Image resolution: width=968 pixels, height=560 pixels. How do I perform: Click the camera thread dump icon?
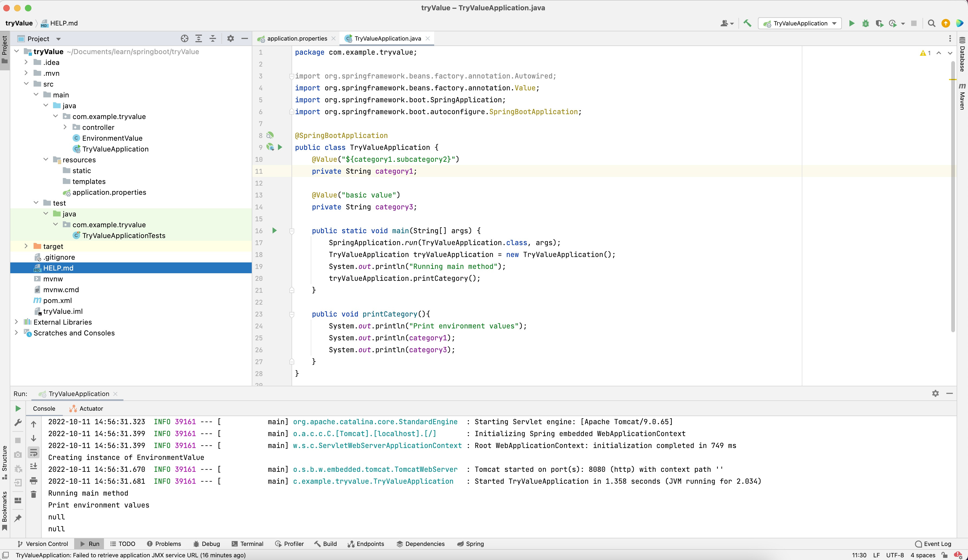point(18,454)
